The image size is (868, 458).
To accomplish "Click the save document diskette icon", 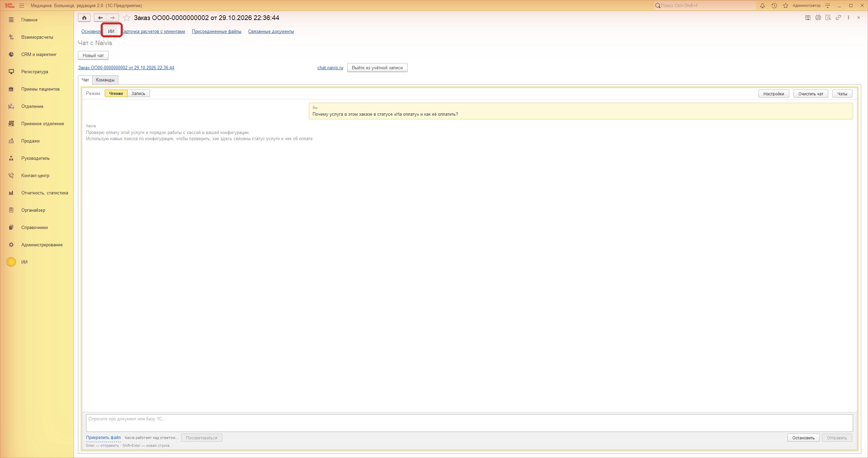I will (x=808, y=18).
